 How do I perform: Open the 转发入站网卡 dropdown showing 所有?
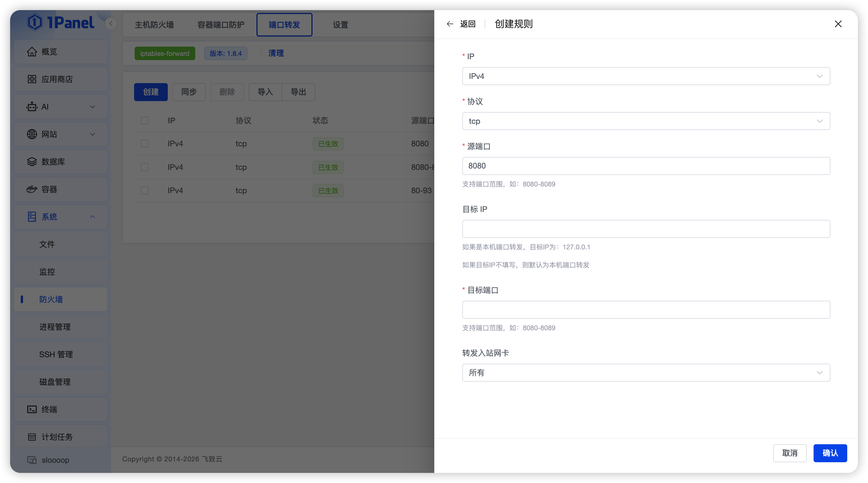pos(646,373)
